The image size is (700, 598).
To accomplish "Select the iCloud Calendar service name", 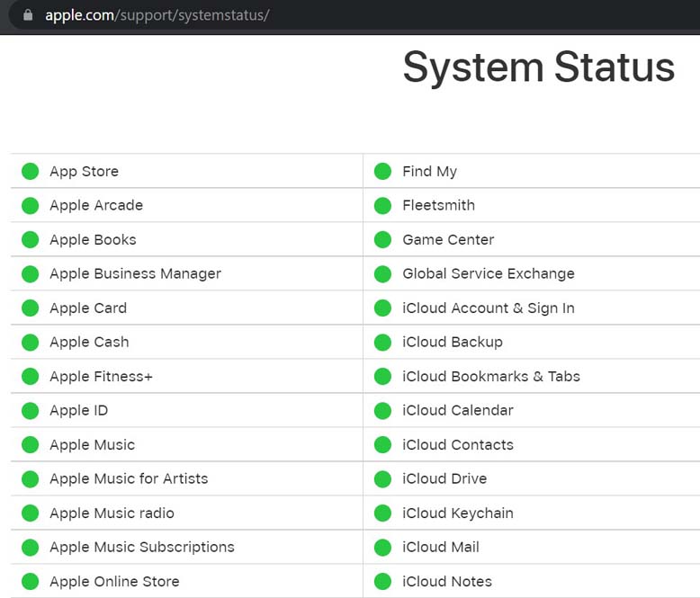I will (458, 410).
